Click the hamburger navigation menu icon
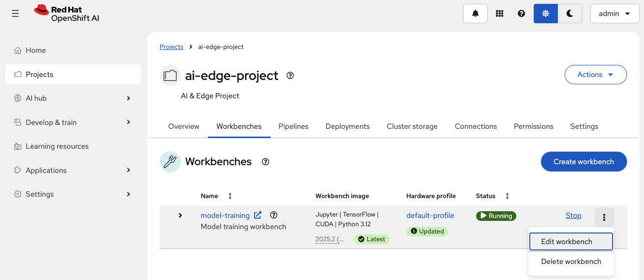The image size is (644, 280). pos(15,14)
